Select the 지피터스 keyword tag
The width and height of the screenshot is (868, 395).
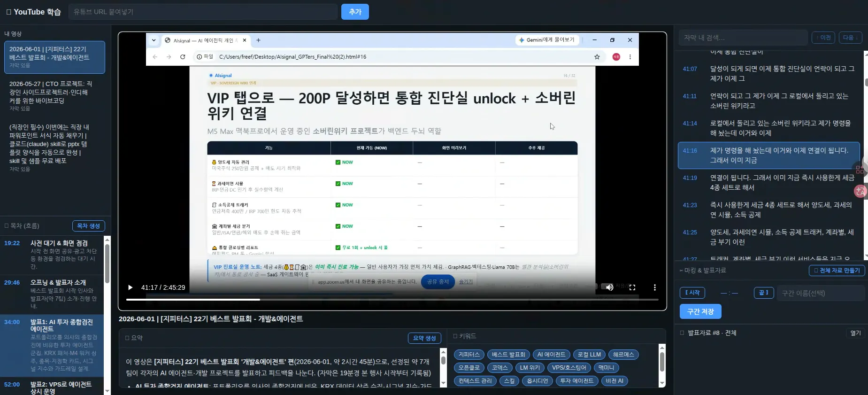coord(469,355)
